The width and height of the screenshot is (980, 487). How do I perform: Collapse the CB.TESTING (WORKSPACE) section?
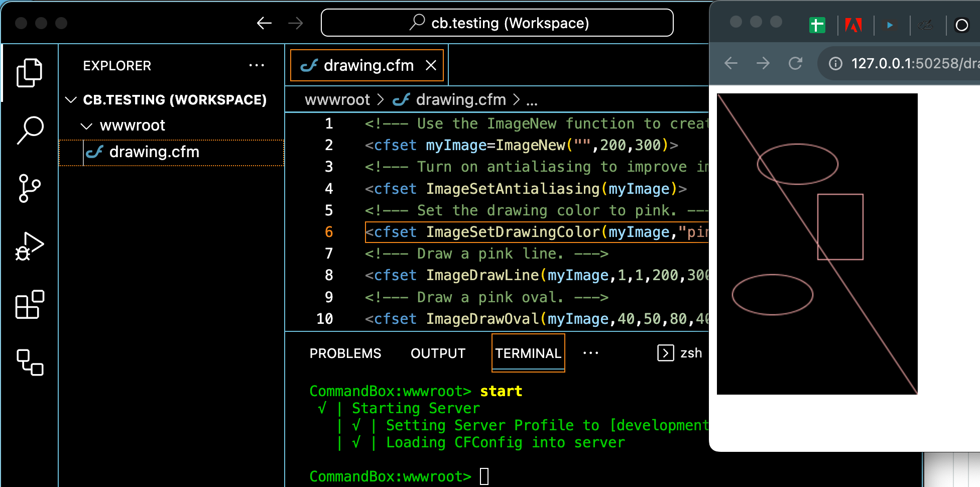[71, 100]
